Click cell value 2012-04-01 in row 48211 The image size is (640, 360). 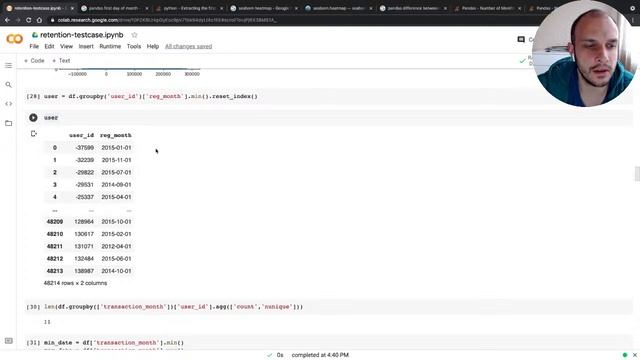[116, 247]
